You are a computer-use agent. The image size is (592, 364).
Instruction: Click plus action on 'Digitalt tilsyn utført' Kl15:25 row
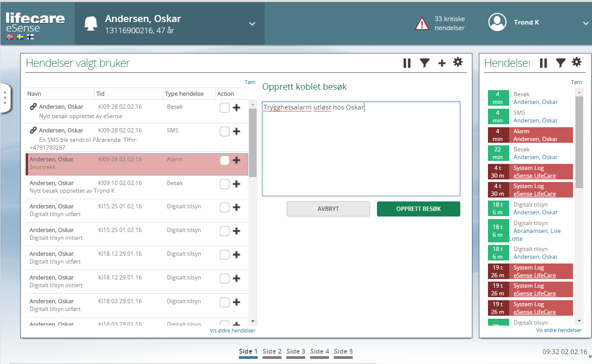point(236,207)
